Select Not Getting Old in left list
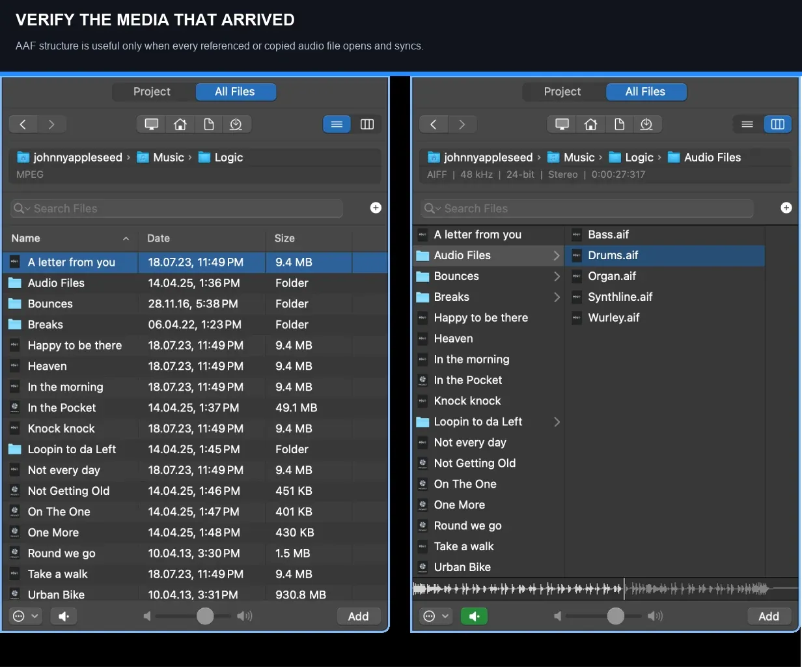The height and width of the screenshot is (672, 802). [x=195, y=492]
